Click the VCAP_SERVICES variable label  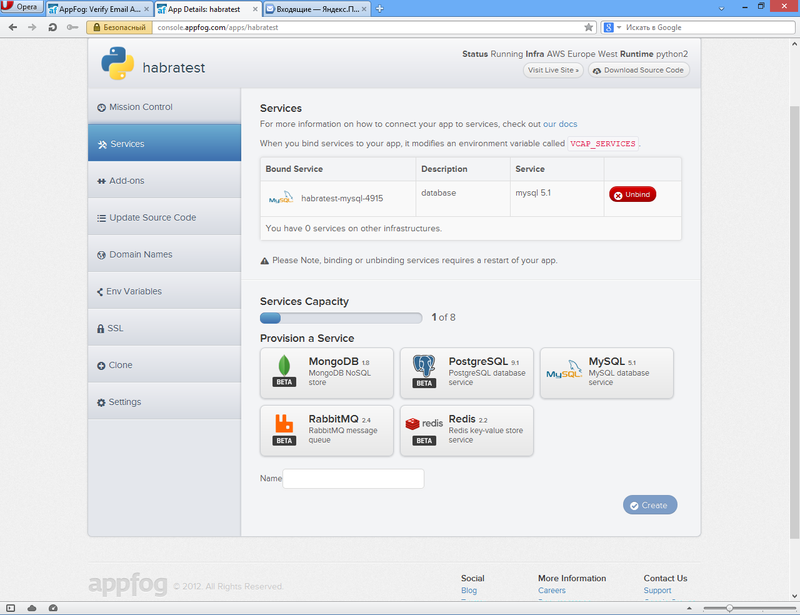(x=603, y=144)
